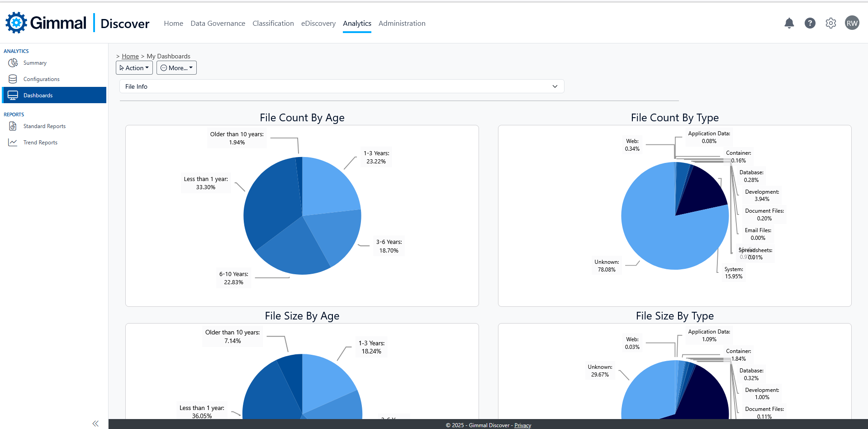868x429 pixels.
Task: Open Standard Reports in sidebar
Action: click(44, 126)
